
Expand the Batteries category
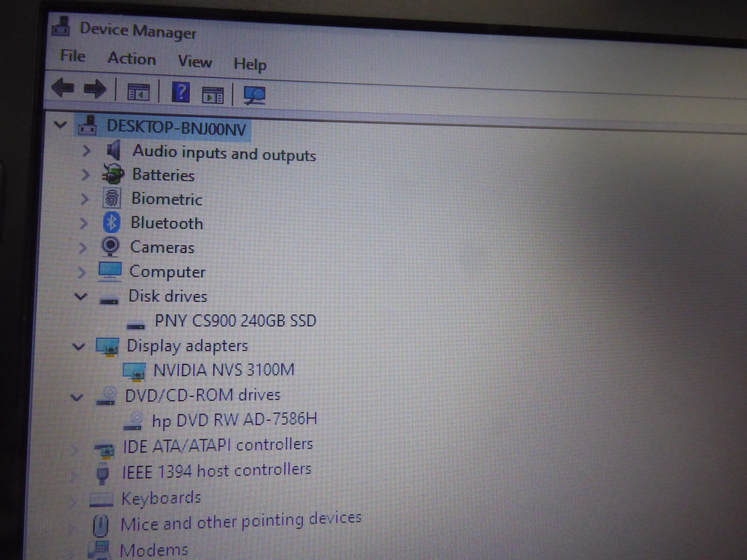(85, 175)
